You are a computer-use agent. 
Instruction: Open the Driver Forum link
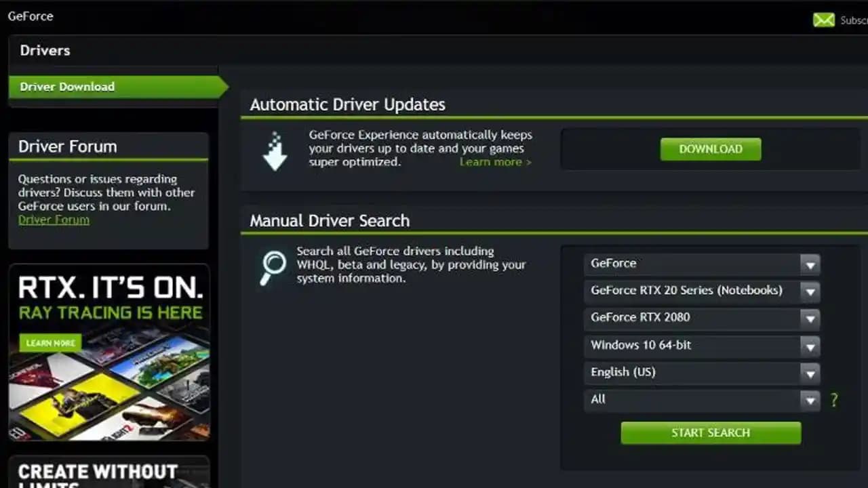tap(54, 220)
